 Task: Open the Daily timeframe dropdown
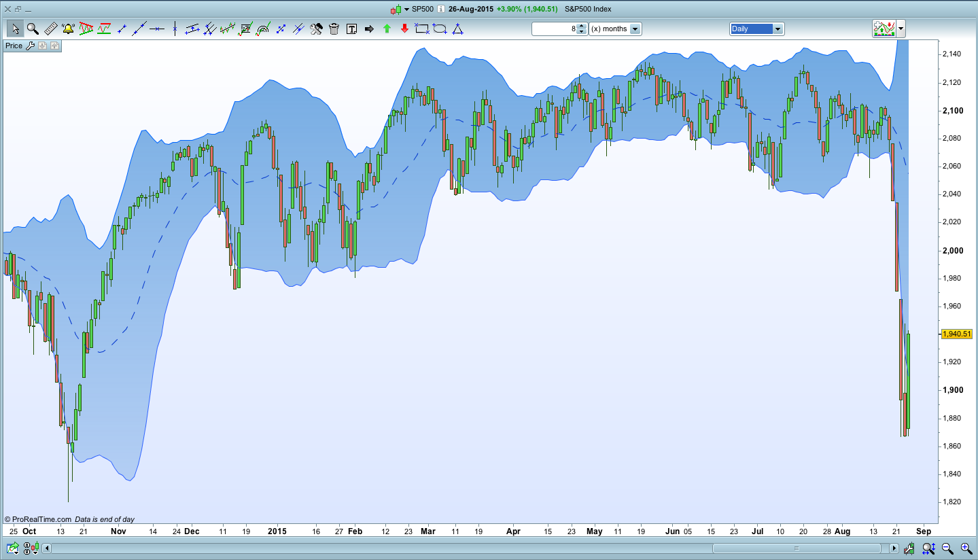click(756, 29)
